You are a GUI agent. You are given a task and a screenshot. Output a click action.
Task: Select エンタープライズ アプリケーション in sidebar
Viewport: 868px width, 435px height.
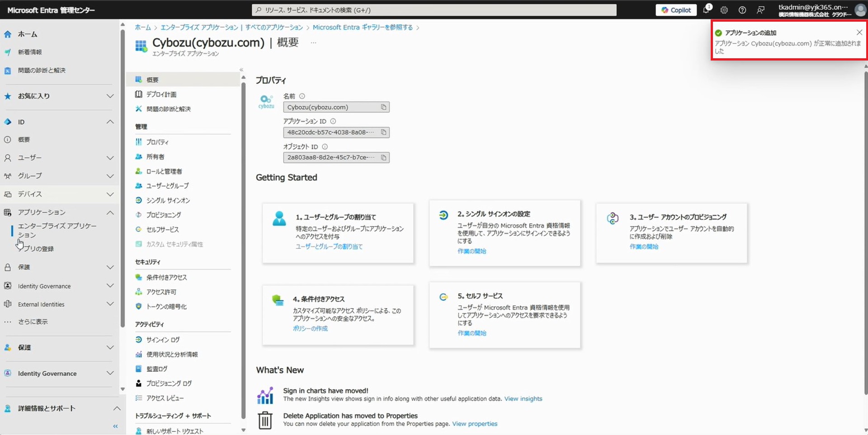[x=57, y=230]
